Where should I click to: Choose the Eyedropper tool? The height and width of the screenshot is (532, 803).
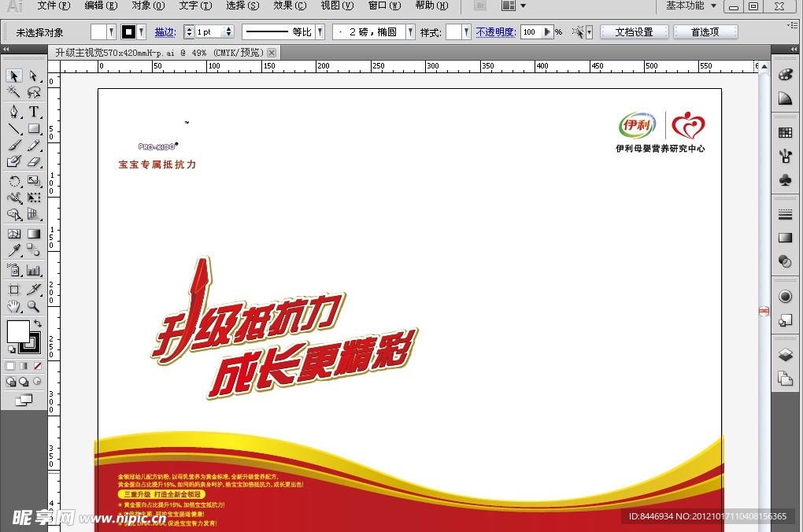pos(14,251)
